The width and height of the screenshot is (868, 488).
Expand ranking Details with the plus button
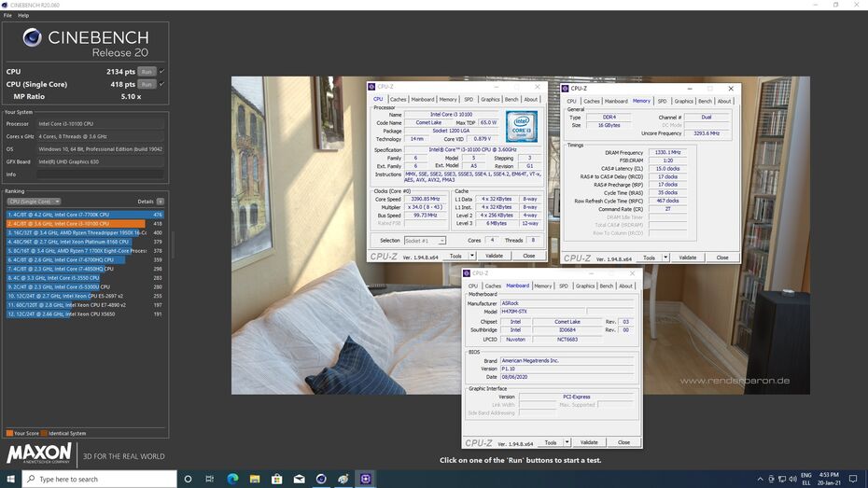[160, 202]
